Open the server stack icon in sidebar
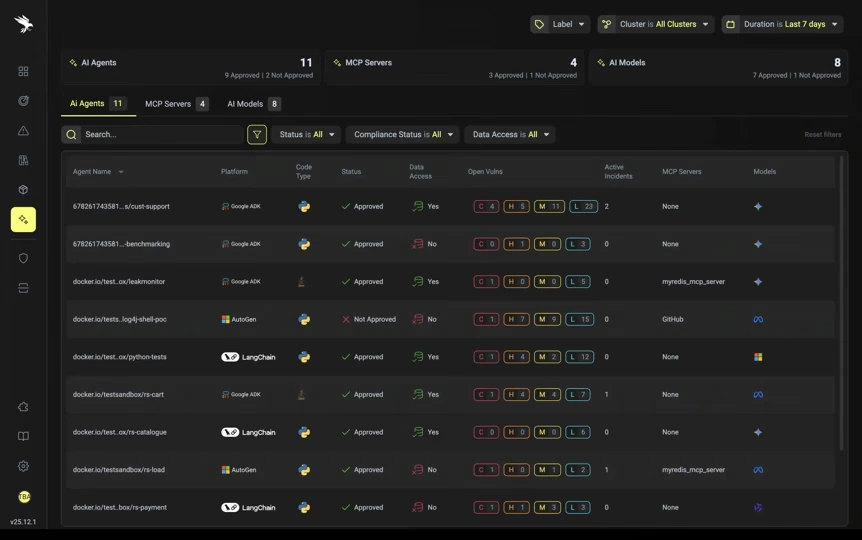The width and height of the screenshot is (862, 540). pyautogui.click(x=23, y=288)
